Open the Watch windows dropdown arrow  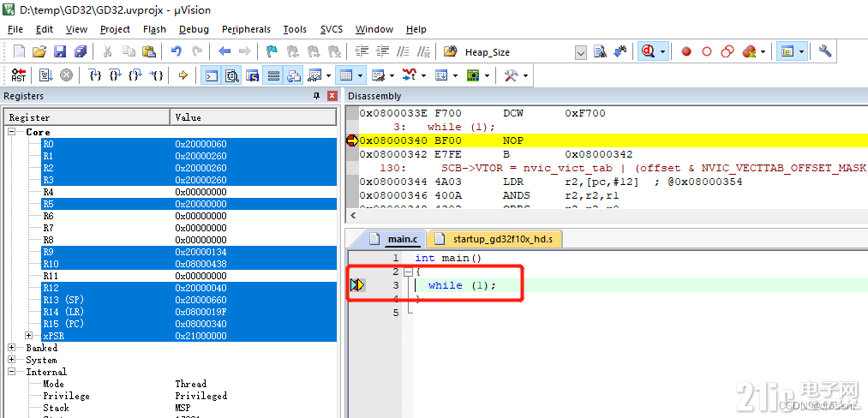click(x=328, y=75)
